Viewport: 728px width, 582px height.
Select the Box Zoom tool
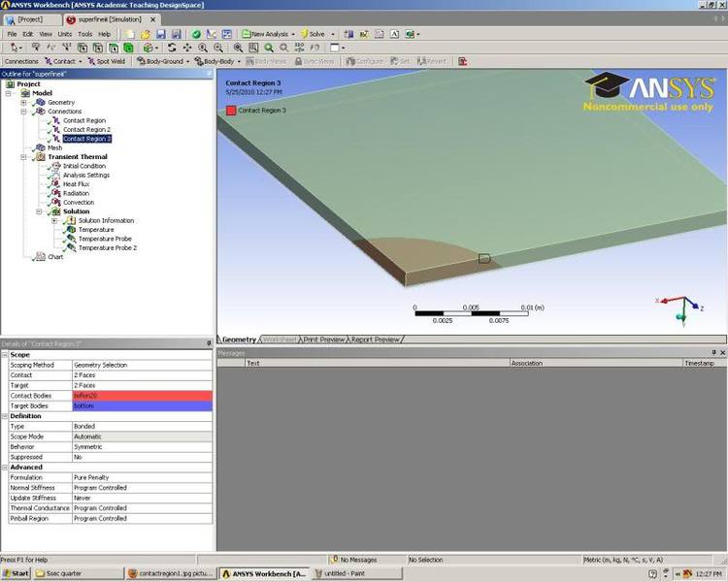(x=218, y=48)
